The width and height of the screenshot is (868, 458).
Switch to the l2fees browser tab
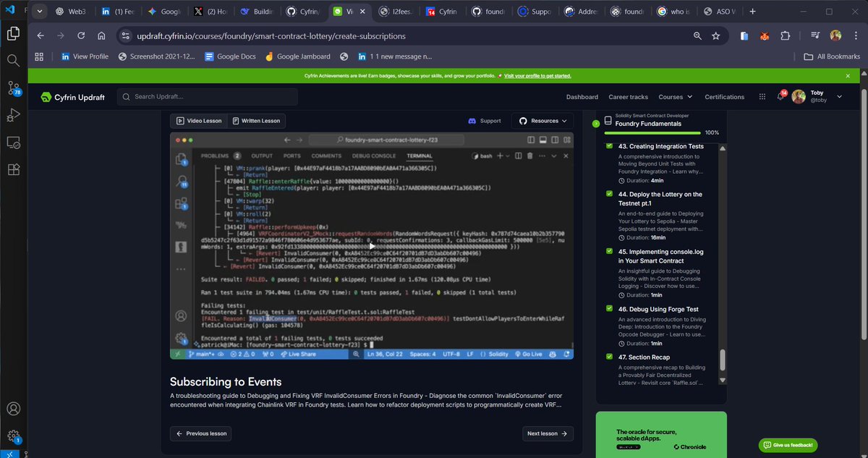coord(397,12)
